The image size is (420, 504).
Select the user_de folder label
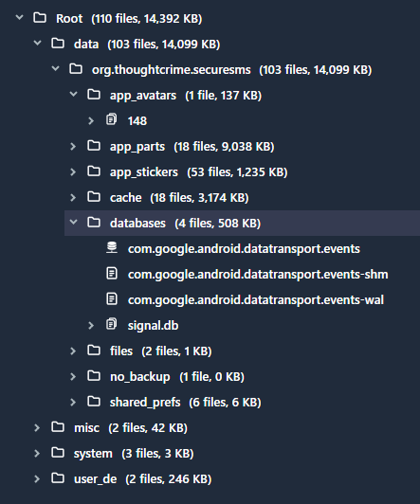coord(95,479)
